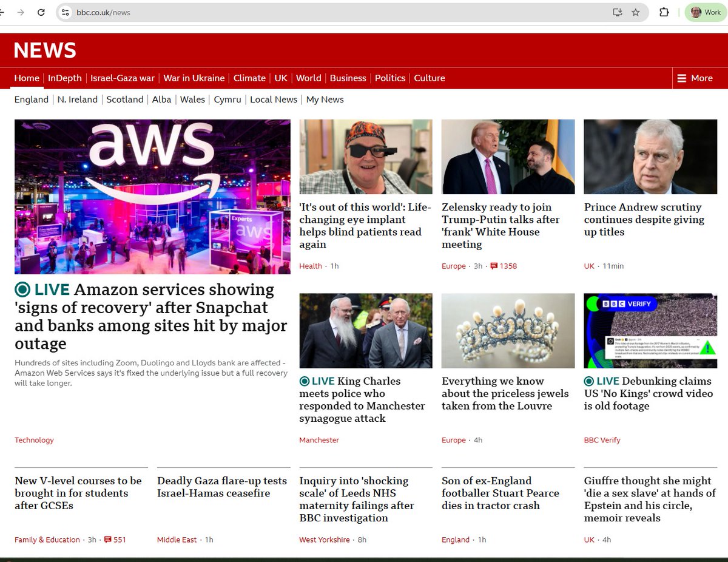Click the BBC NEWS logo

45,50
